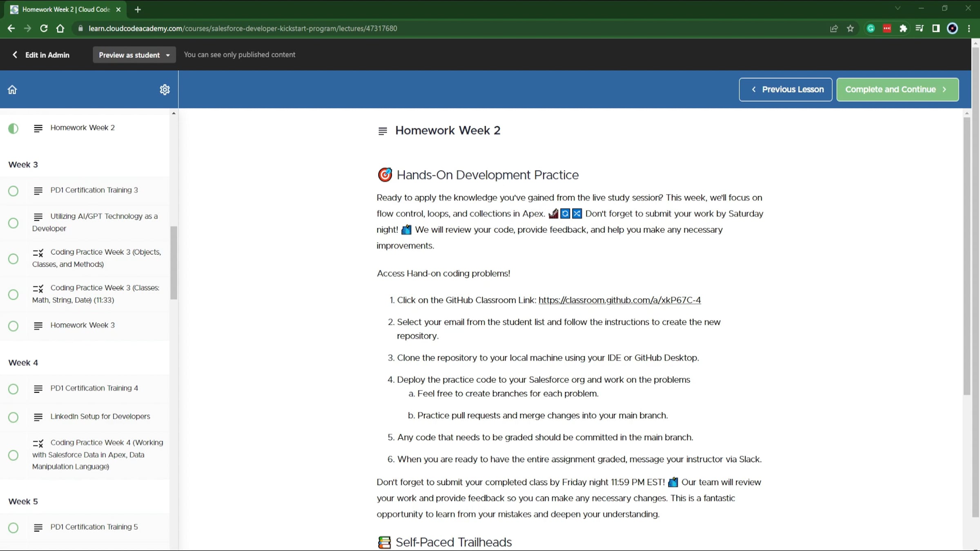The width and height of the screenshot is (980, 551).
Task: Open the Preview as student dropdown
Action: pyautogui.click(x=134, y=55)
